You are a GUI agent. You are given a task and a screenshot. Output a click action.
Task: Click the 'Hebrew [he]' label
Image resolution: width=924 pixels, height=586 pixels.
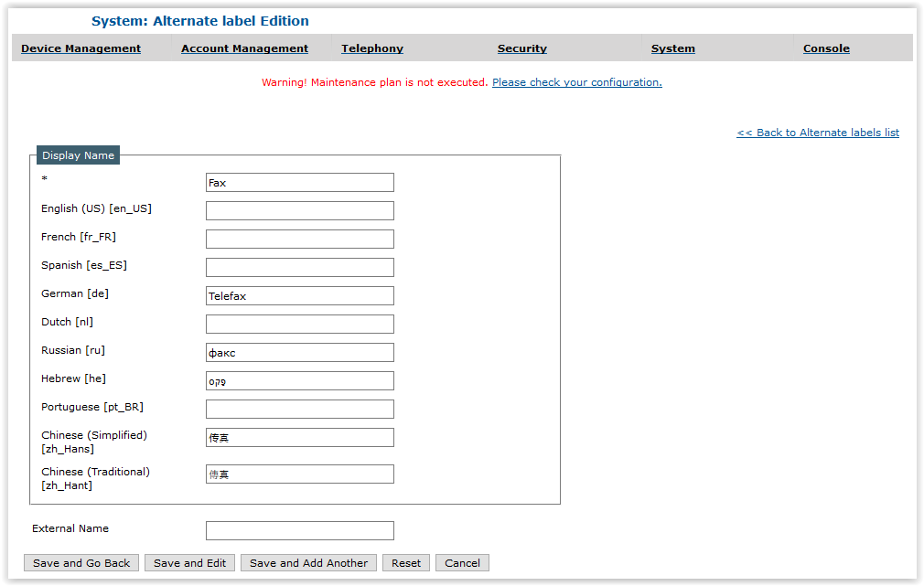tap(74, 378)
